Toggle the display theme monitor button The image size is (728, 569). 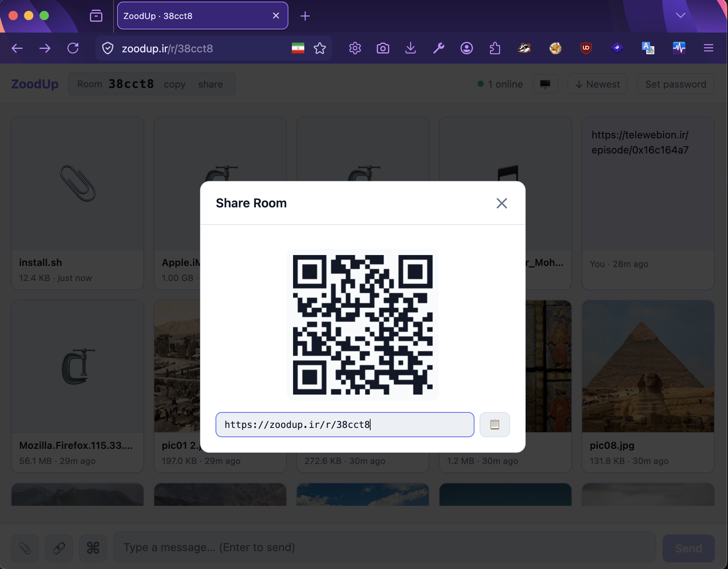point(545,84)
